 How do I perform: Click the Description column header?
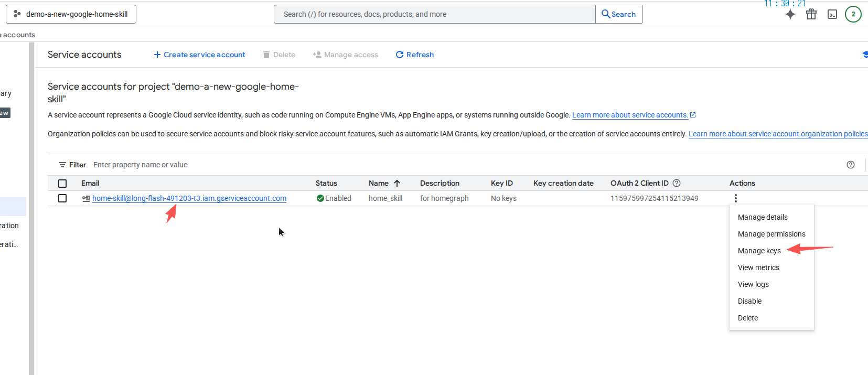click(440, 183)
